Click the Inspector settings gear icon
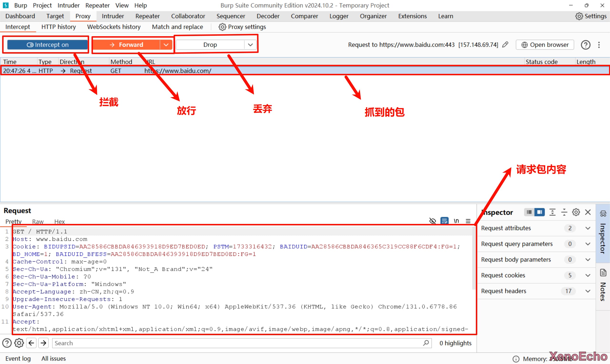 pyautogui.click(x=576, y=212)
